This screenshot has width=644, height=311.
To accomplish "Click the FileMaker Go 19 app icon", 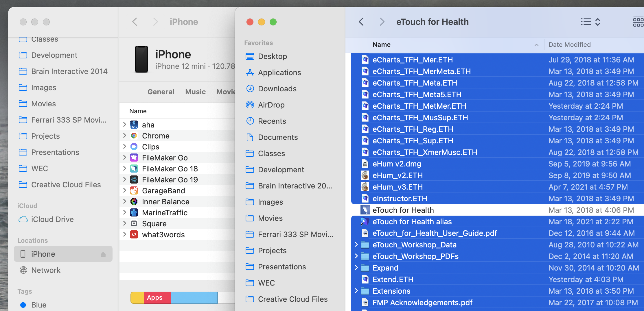I will point(134,179).
